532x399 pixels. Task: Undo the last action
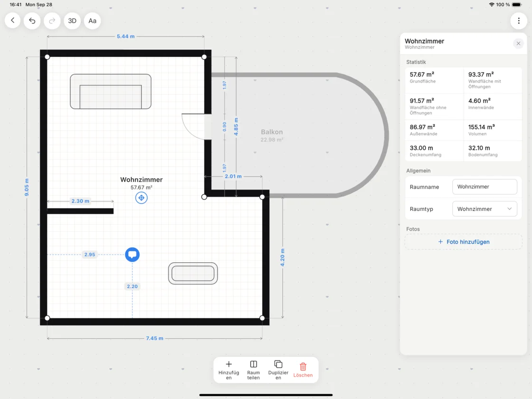click(32, 21)
